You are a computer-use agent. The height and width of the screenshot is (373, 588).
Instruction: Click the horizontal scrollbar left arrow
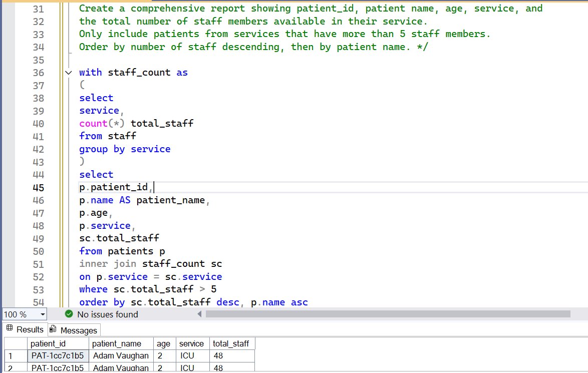click(x=199, y=314)
